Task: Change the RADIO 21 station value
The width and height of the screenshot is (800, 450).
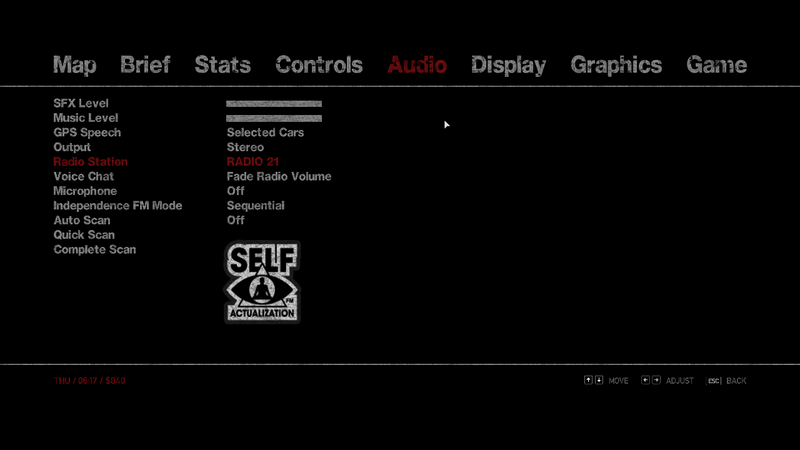Action: [x=253, y=162]
